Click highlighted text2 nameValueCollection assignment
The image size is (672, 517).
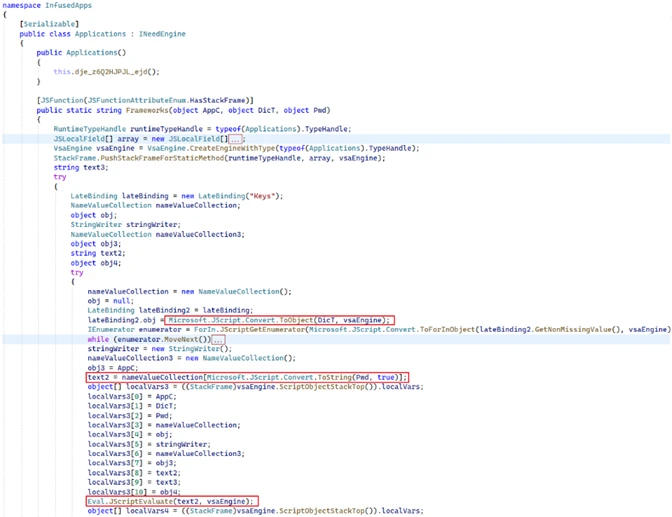pos(247,377)
